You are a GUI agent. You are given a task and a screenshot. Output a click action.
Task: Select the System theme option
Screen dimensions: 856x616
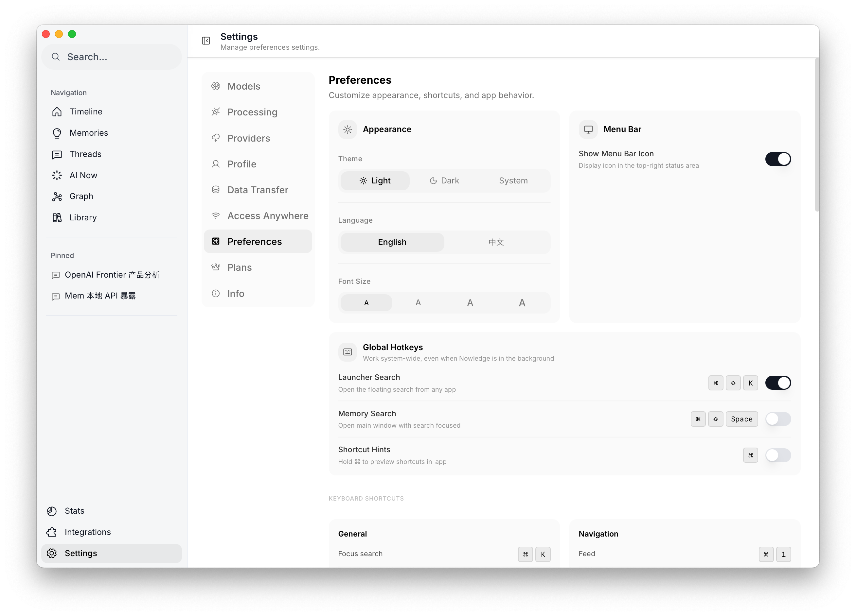[513, 180]
